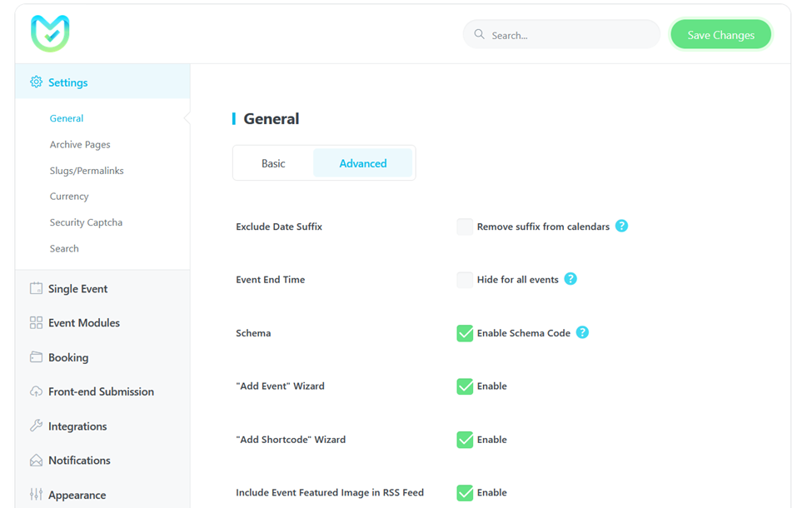Open Slugs/Permalinks settings page
This screenshot has width=812, height=508.
click(87, 171)
